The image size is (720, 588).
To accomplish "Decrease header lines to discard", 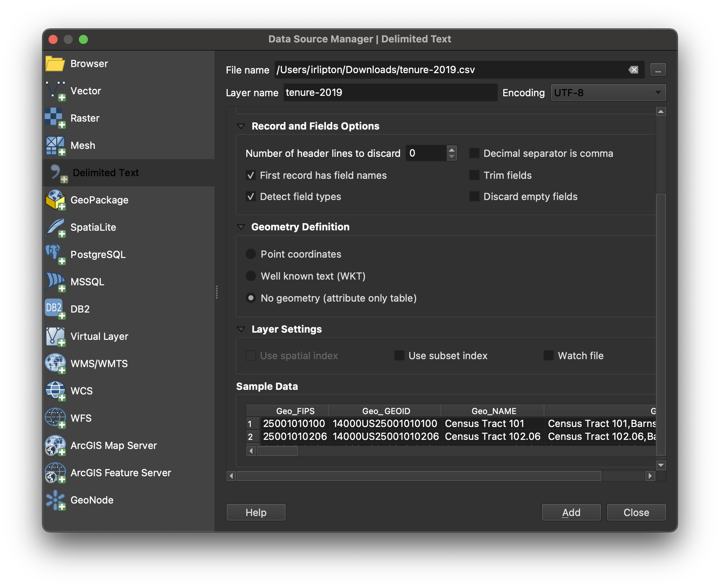I will [451, 156].
